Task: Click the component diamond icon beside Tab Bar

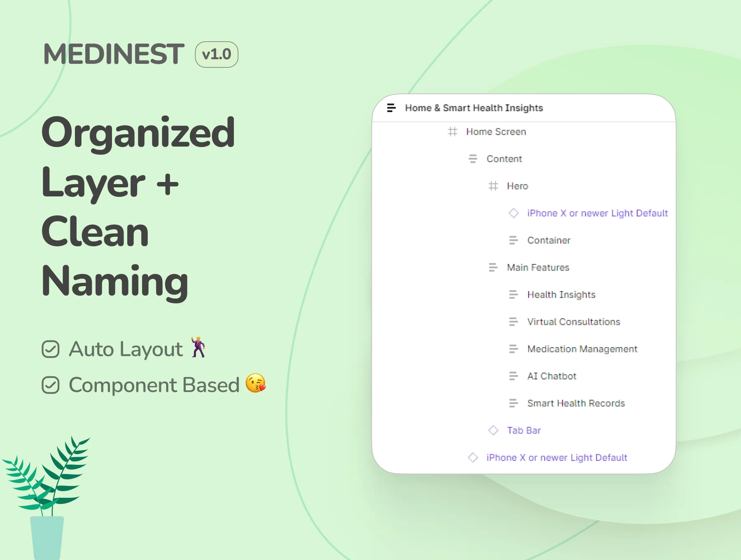Action: pyautogui.click(x=493, y=431)
